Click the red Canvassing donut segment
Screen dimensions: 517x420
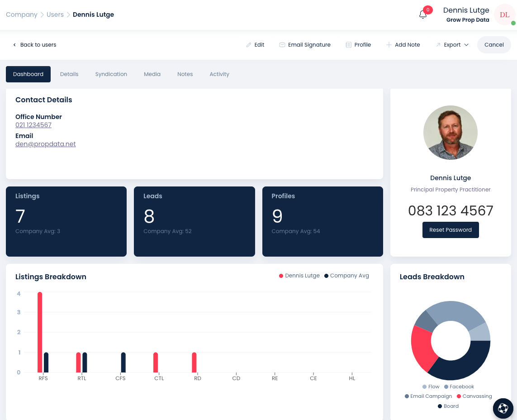422,346
